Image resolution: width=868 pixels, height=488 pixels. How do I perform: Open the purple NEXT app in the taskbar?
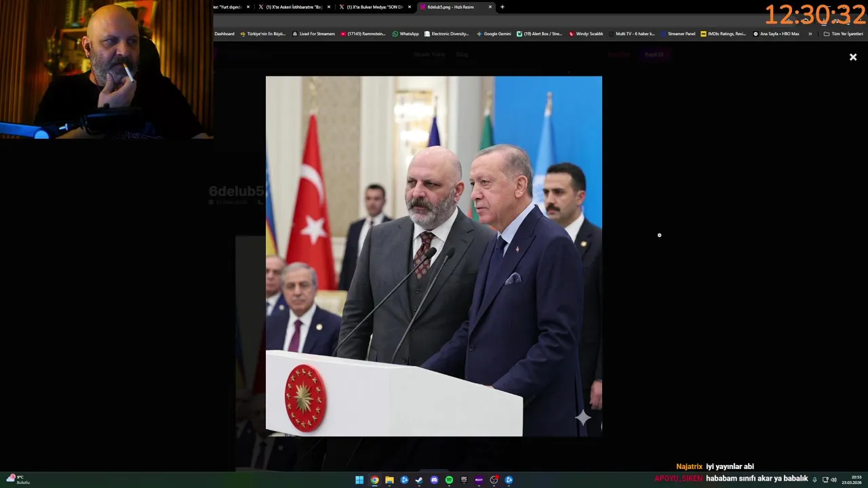[x=479, y=480]
